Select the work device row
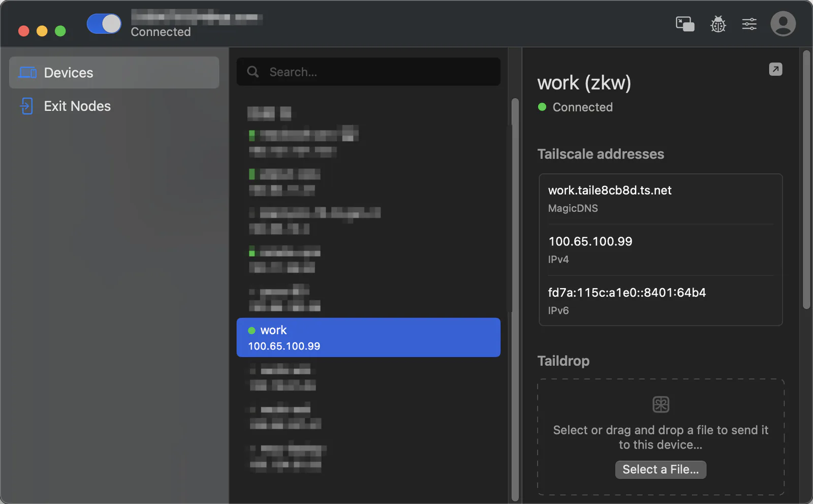 tap(368, 337)
